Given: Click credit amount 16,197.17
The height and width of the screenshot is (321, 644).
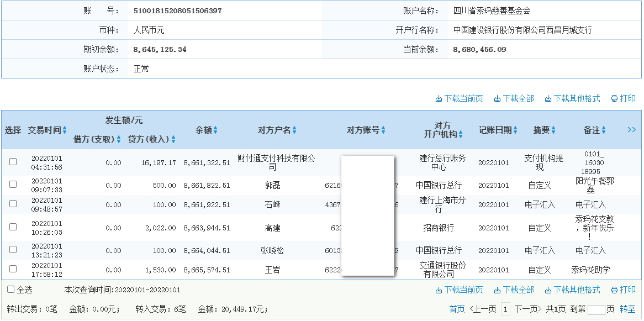Looking at the screenshot, I should (x=159, y=163).
